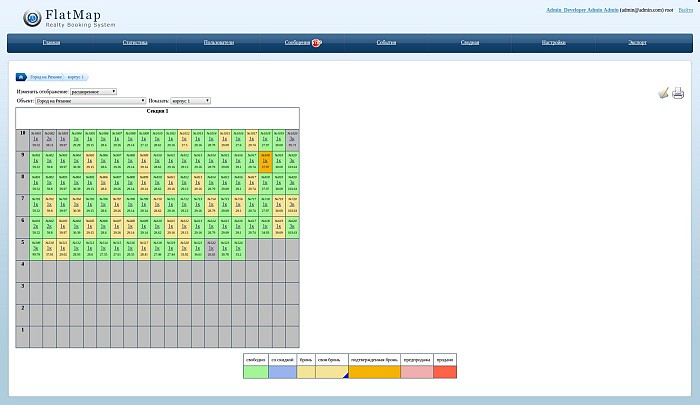Image resolution: width=700 pixels, height=405 pixels.
Task: Switch to the События menu
Action: pos(386,43)
